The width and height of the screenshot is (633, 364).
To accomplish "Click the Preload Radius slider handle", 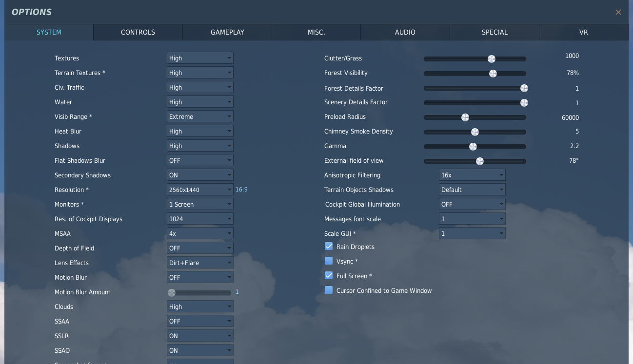I will (x=465, y=117).
